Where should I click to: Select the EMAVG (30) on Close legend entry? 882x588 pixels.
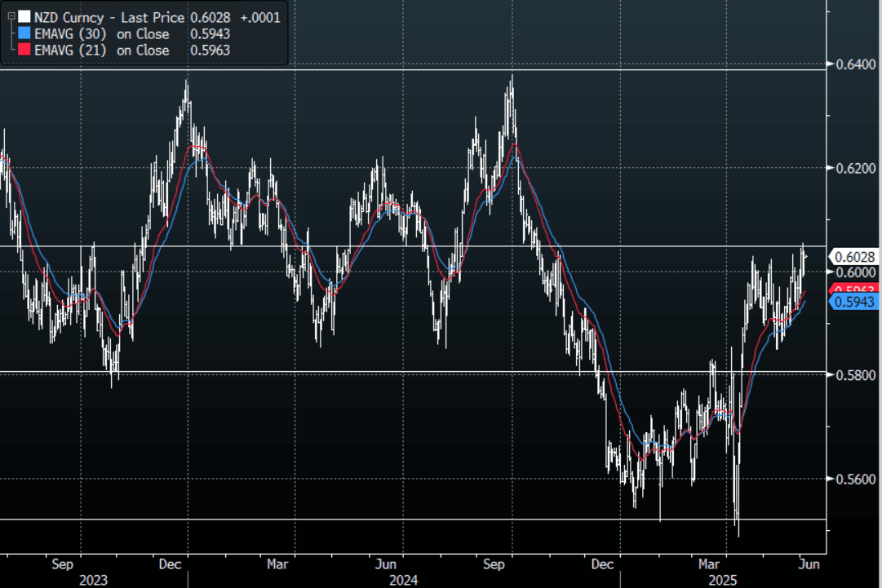[x=102, y=33]
